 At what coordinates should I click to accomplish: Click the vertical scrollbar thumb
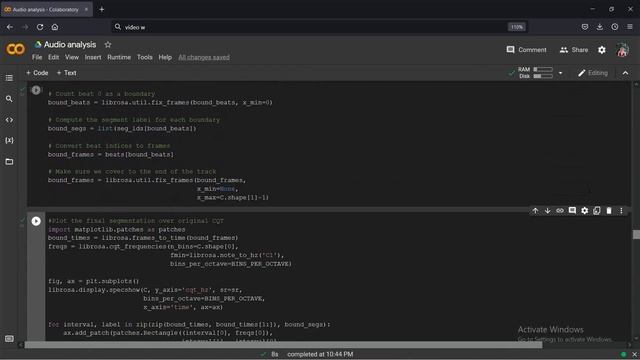(x=636, y=234)
